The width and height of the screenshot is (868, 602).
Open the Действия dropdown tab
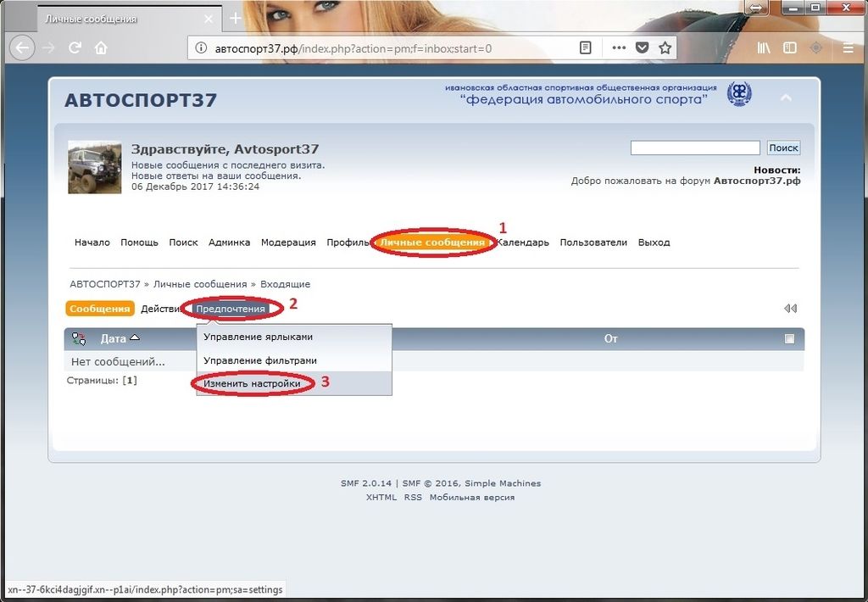coord(160,309)
